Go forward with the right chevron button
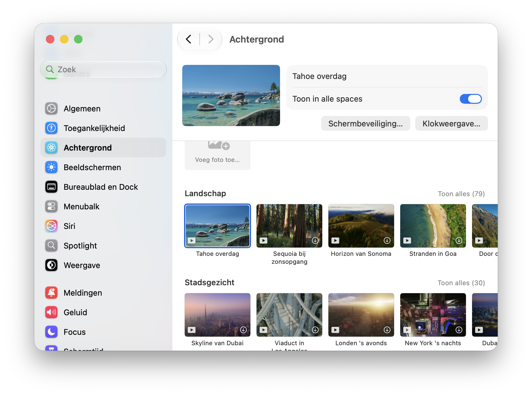 click(x=211, y=39)
